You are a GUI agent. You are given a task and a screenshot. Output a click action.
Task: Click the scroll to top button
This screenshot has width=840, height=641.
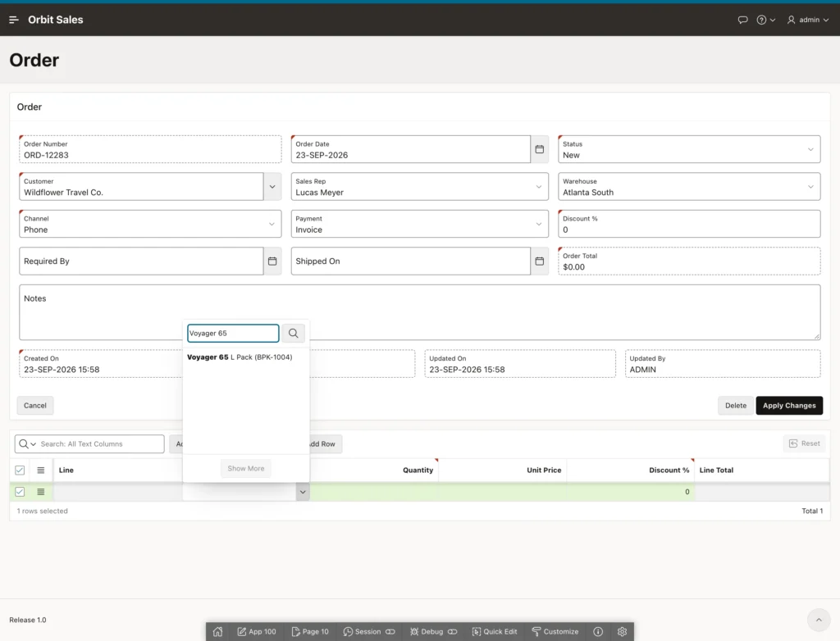point(819,620)
